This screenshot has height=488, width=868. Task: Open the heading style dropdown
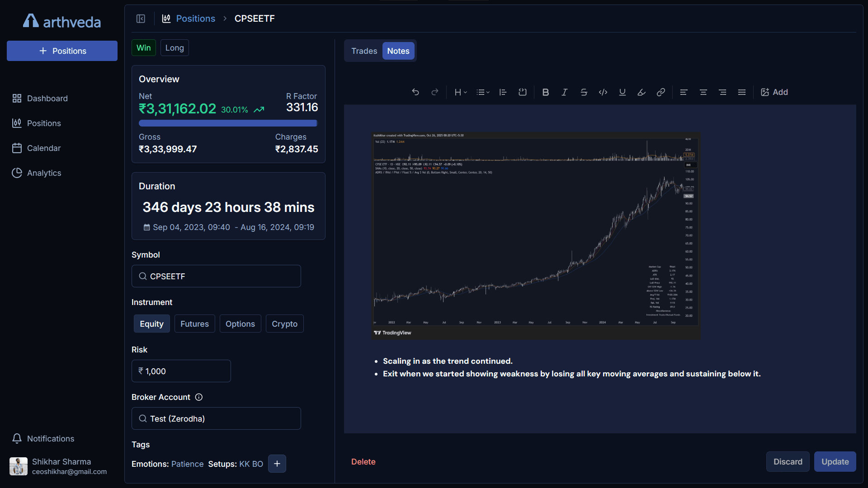tap(460, 92)
